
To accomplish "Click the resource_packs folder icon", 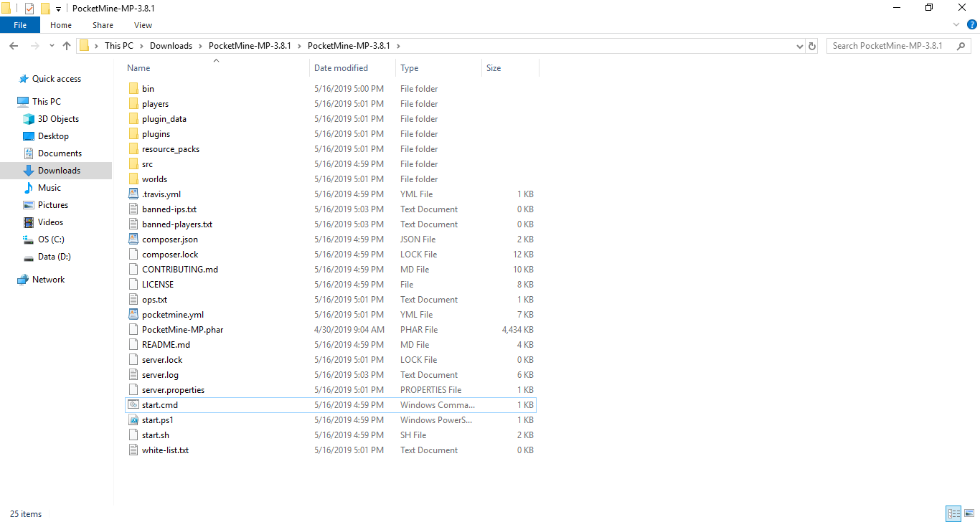I will (x=133, y=149).
